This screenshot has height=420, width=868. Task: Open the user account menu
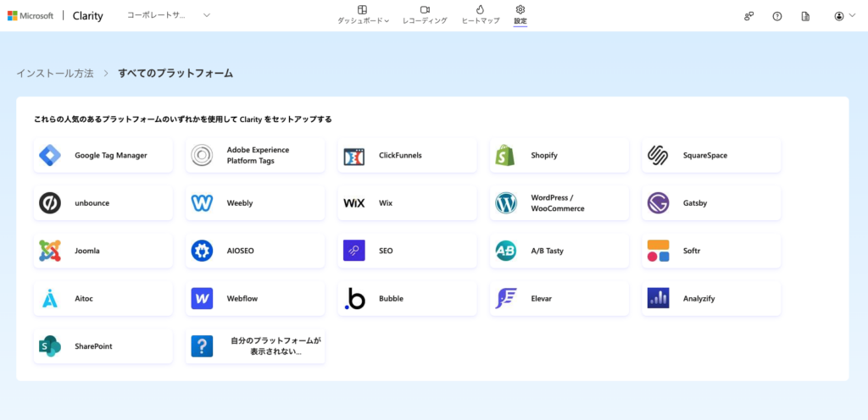click(845, 16)
